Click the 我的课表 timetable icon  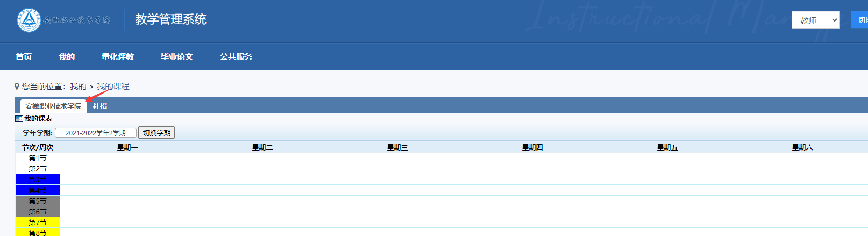(19, 119)
